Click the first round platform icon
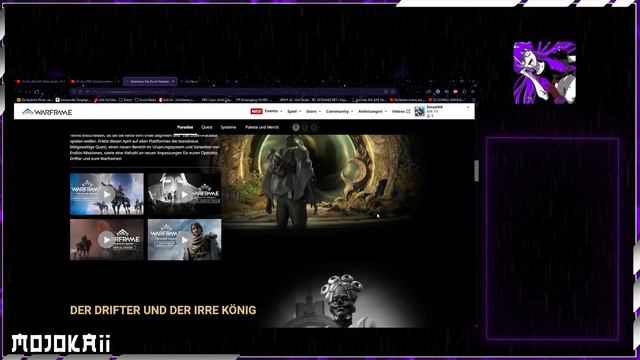 coord(296,127)
